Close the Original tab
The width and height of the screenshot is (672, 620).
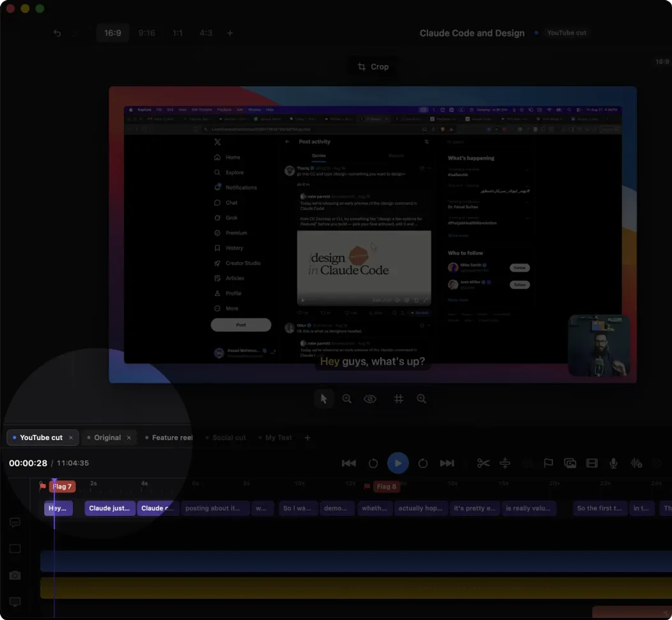[129, 438]
